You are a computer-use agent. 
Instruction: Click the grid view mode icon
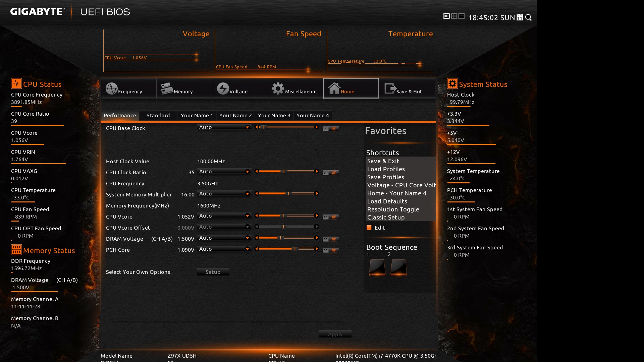point(454,16)
